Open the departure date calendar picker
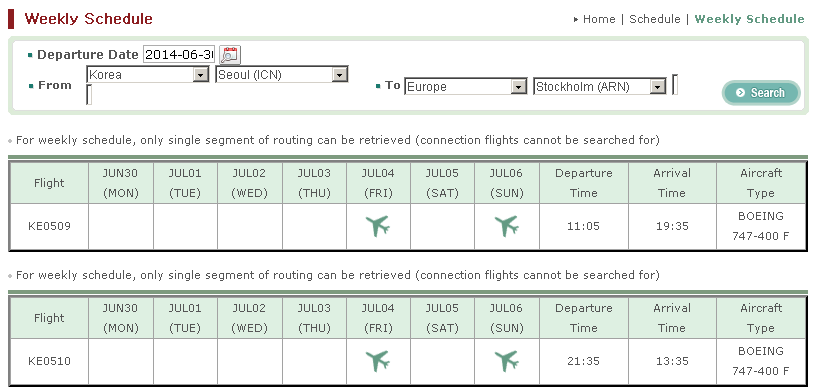814x390 pixels. pyautogui.click(x=230, y=55)
